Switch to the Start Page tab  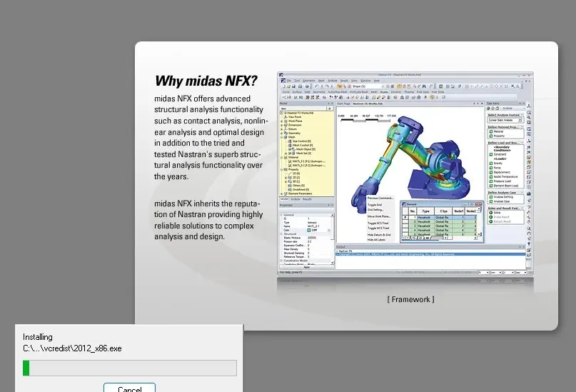[x=343, y=104]
